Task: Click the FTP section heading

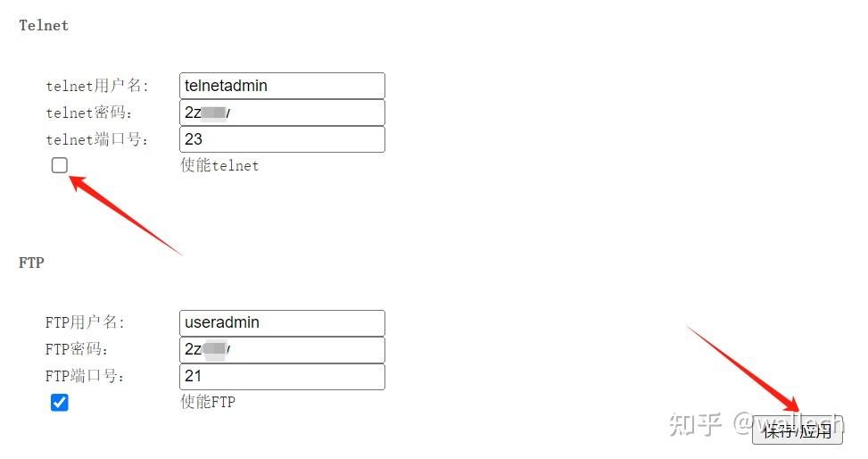Action: pyautogui.click(x=31, y=263)
